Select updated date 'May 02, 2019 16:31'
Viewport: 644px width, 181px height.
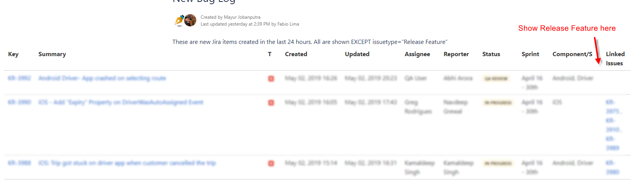click(x=371, y=163)
